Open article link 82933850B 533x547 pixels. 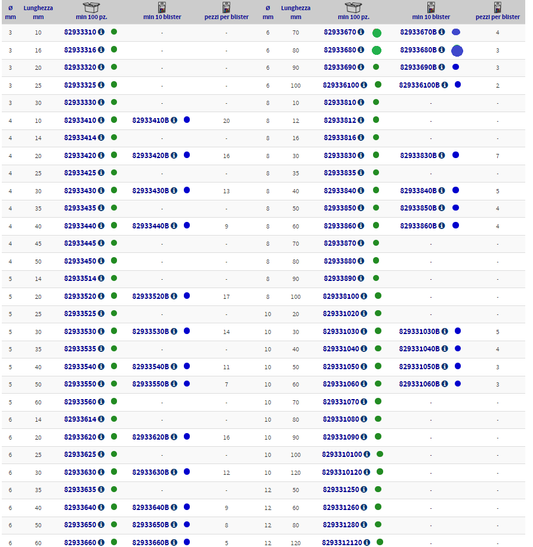[x=418, y=208]
